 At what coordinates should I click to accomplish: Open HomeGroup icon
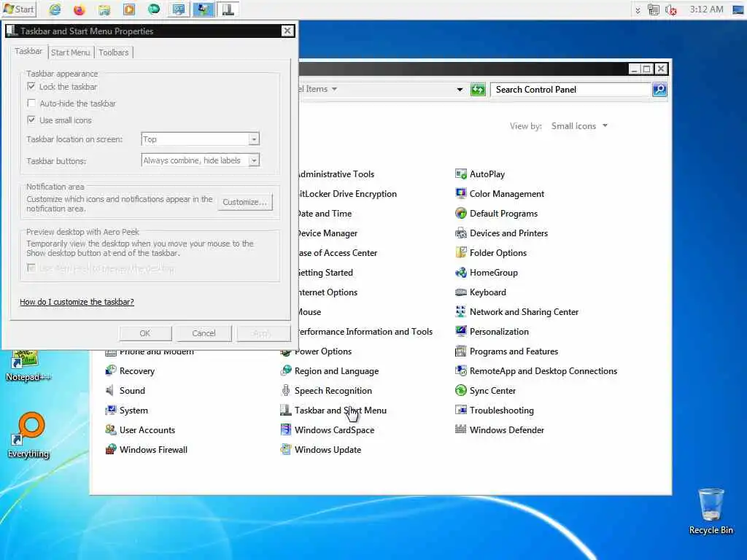click(461, 273)
